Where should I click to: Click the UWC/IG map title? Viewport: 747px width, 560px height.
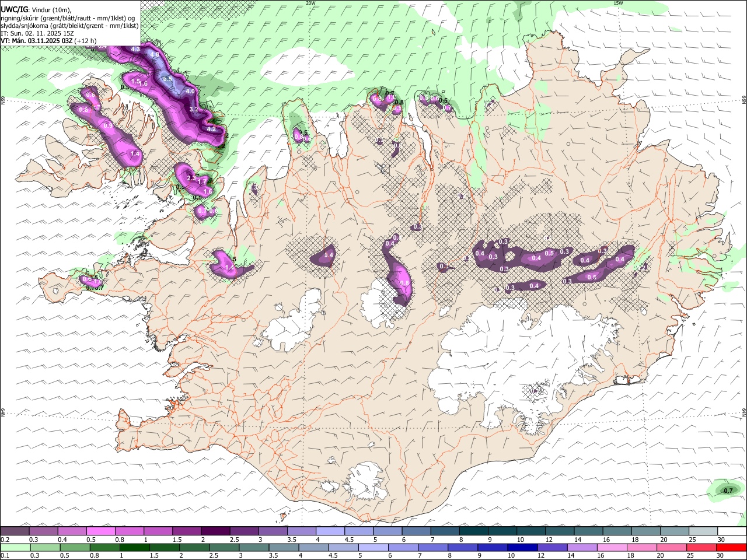(15, 9)
